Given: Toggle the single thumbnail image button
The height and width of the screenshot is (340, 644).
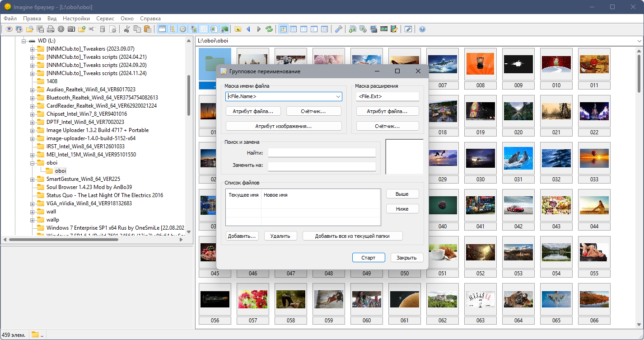Looking at the screenshot, I should 214,29.
